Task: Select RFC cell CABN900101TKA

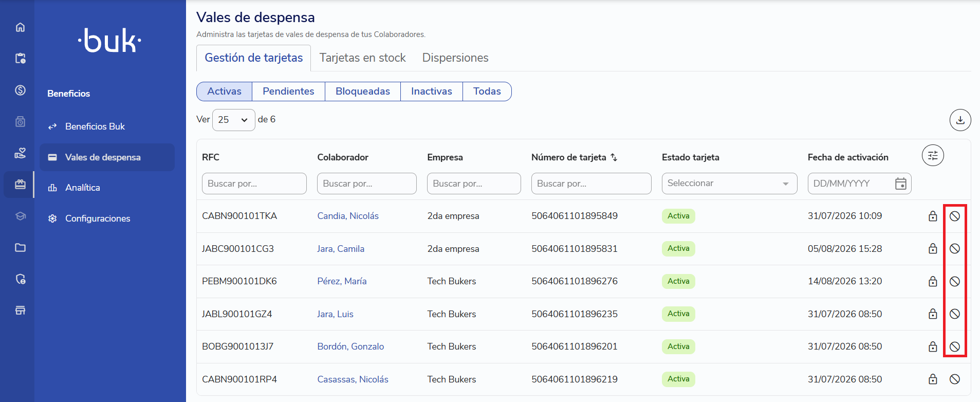Action: [239, 216]
